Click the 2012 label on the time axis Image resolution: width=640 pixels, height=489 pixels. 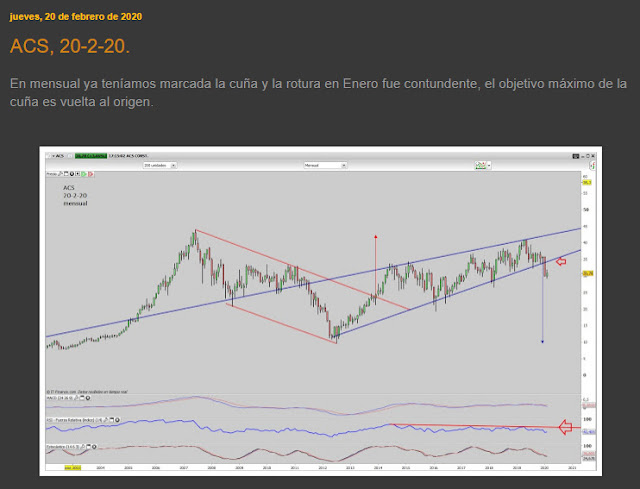point(322,468)
